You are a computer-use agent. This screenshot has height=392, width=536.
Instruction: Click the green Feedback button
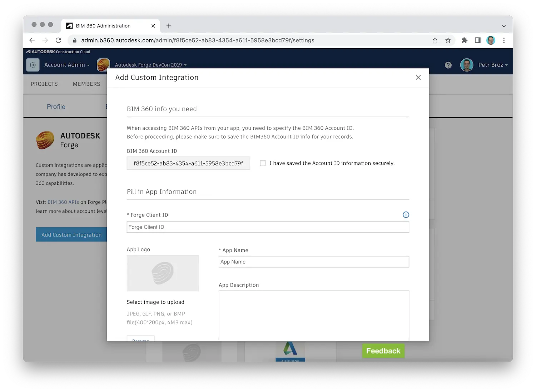[x=383, y=351]
